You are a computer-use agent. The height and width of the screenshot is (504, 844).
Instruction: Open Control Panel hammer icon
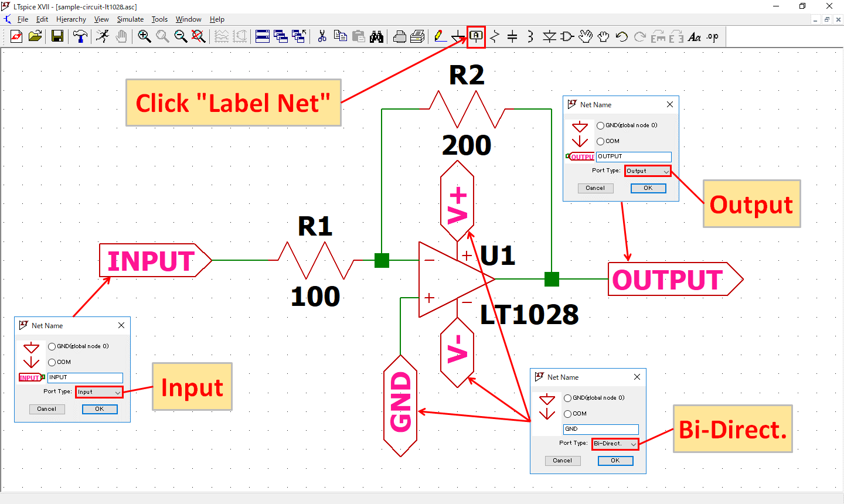80,36
